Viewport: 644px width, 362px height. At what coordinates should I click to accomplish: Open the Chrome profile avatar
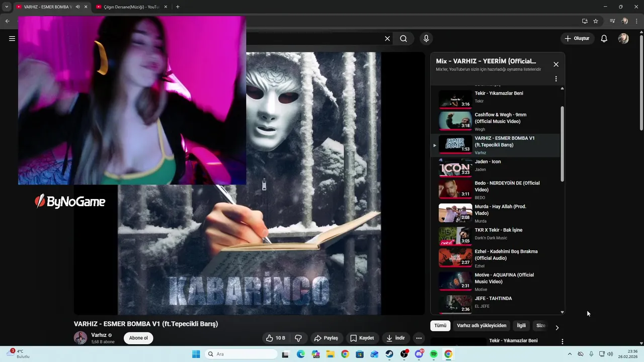pyautogui.click(x=624, y=21)
